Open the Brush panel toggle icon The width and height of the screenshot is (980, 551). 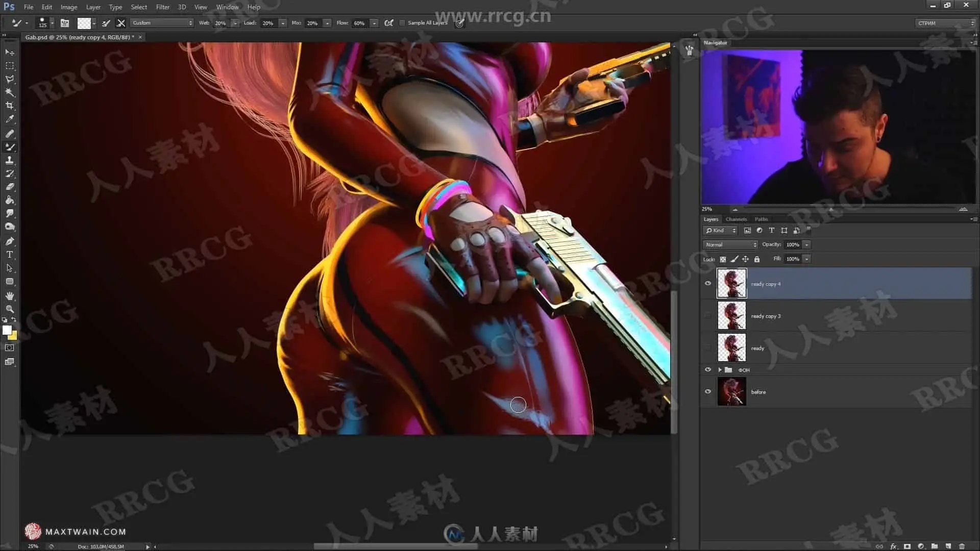pos(65,23)
